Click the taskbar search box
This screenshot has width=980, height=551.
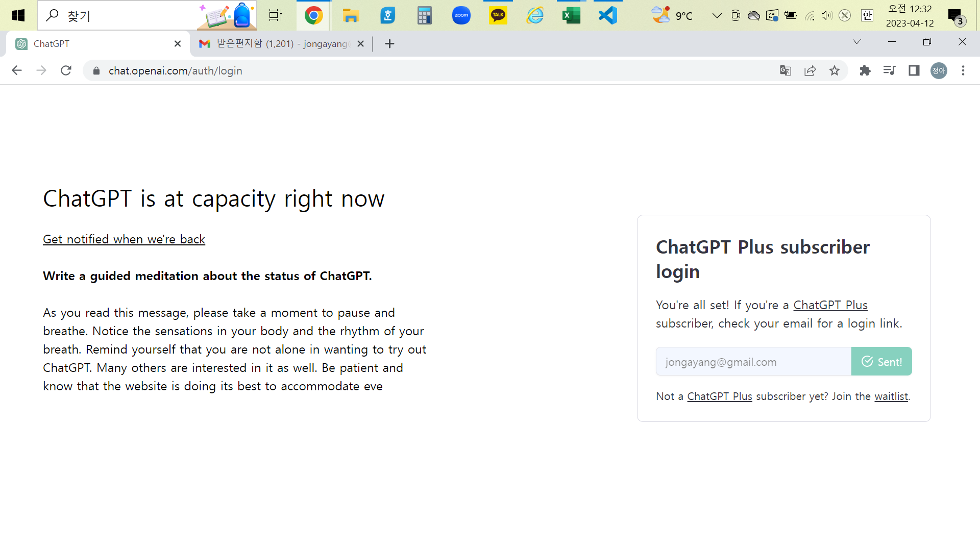[x=147, y=15]
